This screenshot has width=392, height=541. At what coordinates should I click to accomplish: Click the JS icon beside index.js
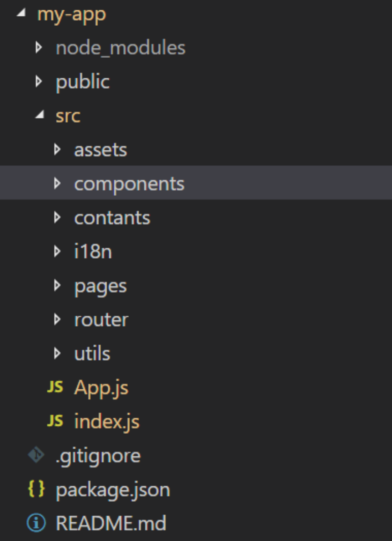[55, 421]
